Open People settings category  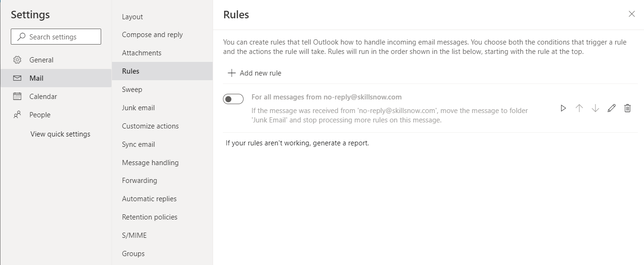pyautogui.click(x=40, y=115)
